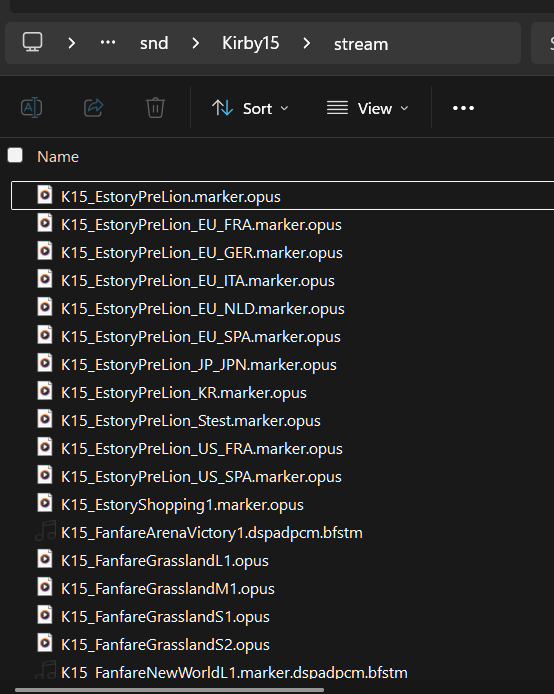Click media icon of K15_EstoryPreLion_KR.marker.opus
This screenshot has height=694, width=554.
tap(45, 391)
